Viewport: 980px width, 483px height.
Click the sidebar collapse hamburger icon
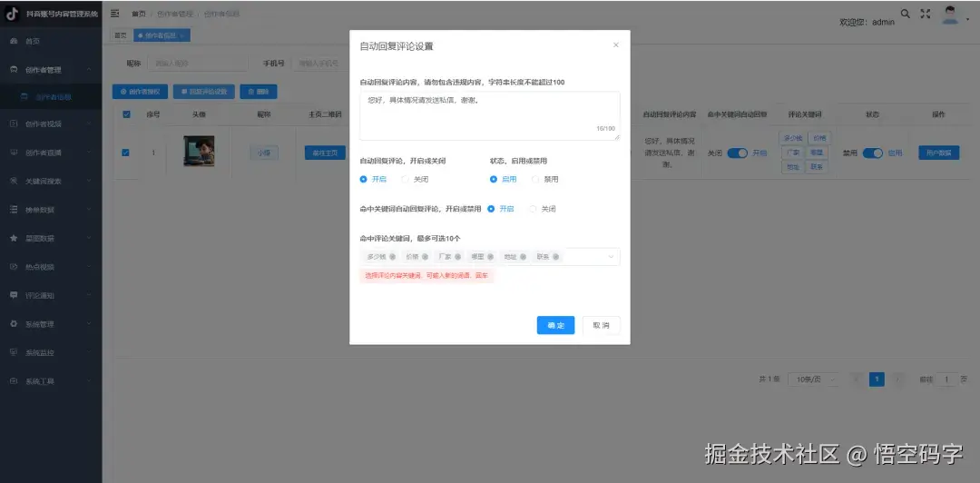115,13
